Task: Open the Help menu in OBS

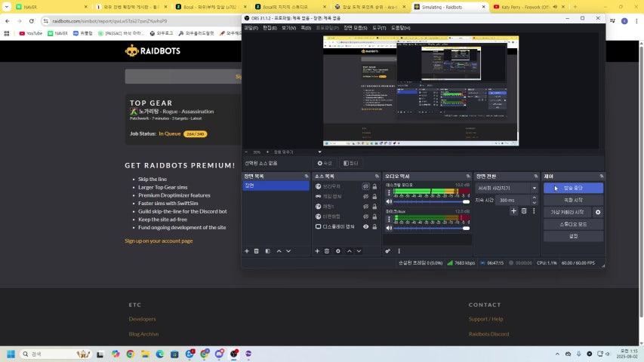Action: (x=400, y=28)
